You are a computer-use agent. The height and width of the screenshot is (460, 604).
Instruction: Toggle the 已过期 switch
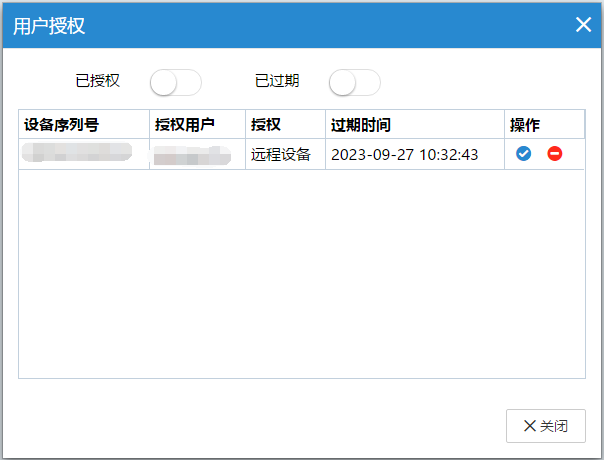tap(355, 82)
